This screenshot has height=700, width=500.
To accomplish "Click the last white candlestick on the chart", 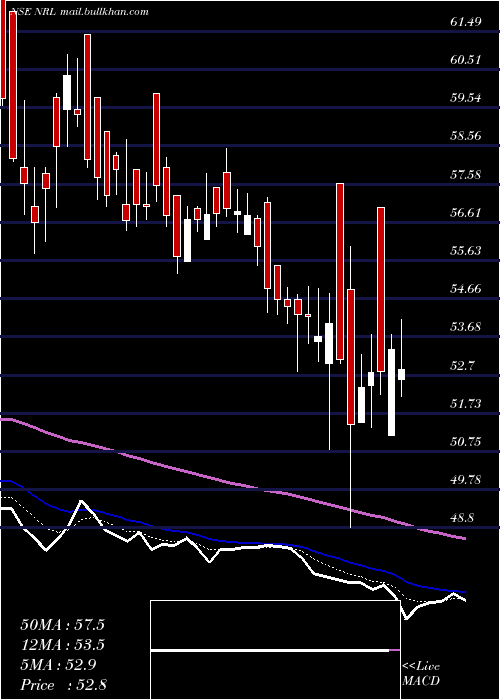I will click(401, 375).
